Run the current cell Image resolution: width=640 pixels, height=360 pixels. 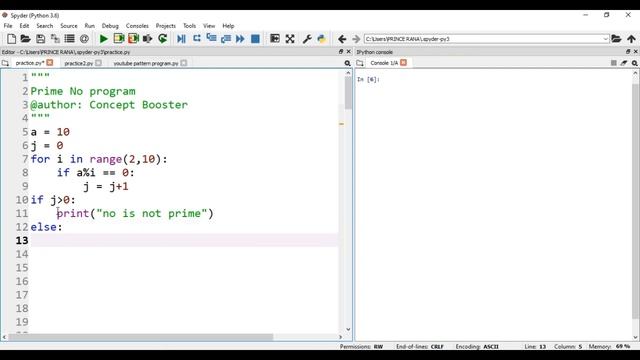(x=119, y=39)
